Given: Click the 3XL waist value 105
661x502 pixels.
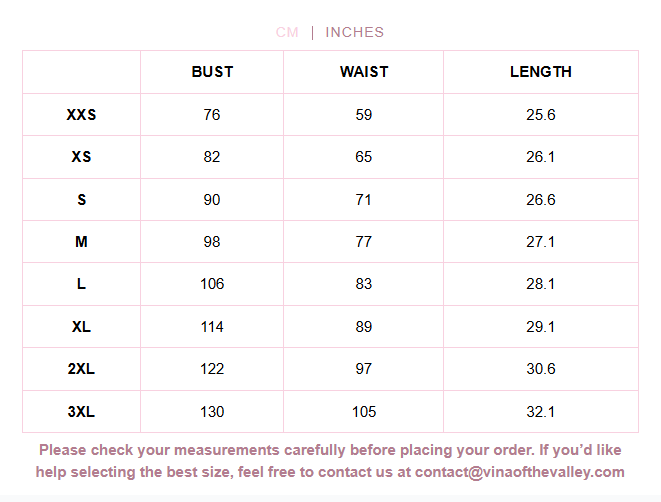Looking at the screenshot, I should pyautogui.click(x=364, y=412).
